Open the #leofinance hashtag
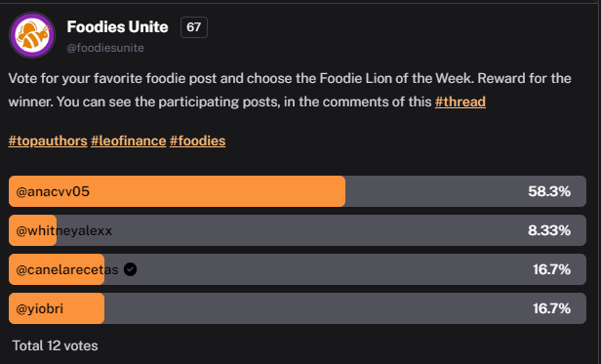The image size is (601, 364). (x=129, y=141)
